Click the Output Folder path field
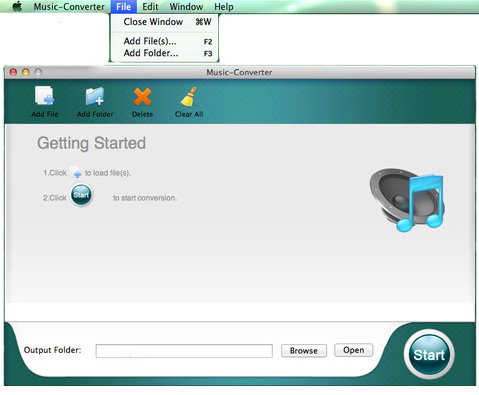The height and width of the screenshot is (395, 479). point(184,351)
